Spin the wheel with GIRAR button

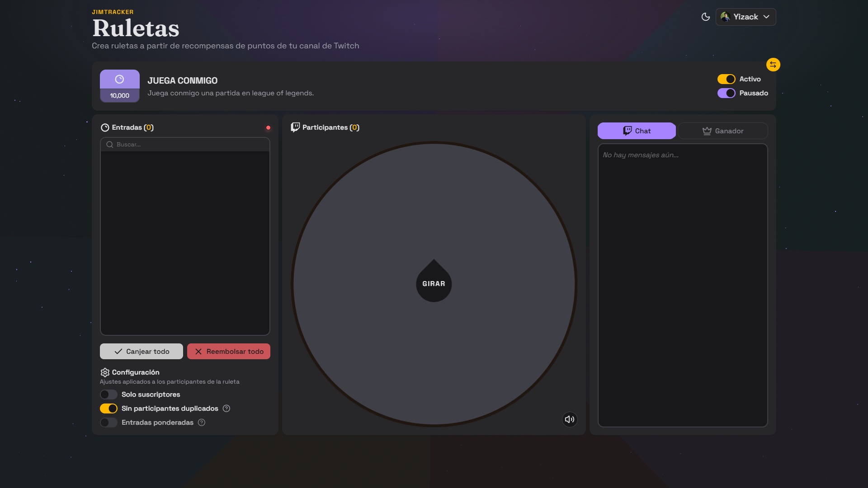coord(434,283)
